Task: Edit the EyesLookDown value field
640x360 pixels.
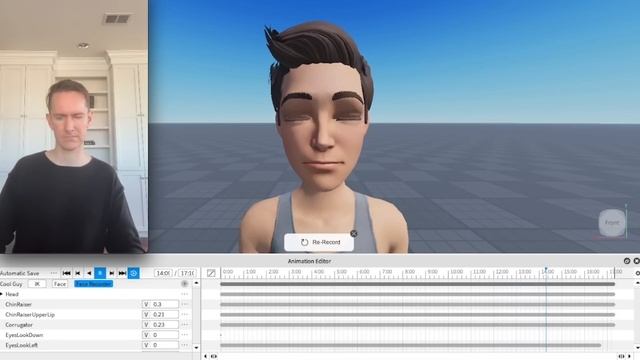Action: pos(160,335)
